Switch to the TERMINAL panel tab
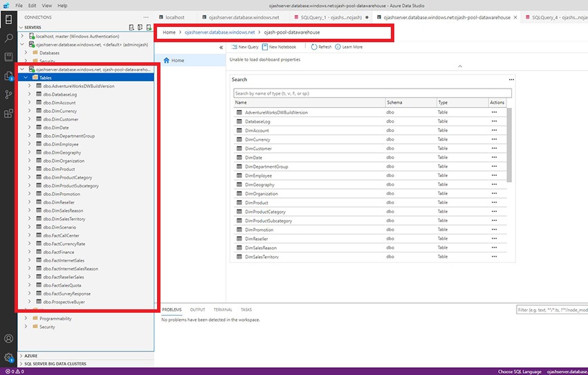This screenshot has height=375, width=588. pyautogui.click(x=223, y=310)
